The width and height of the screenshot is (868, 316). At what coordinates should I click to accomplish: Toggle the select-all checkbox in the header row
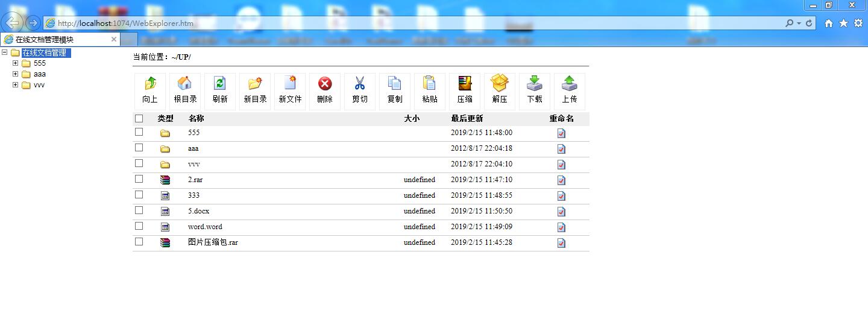[x=139, y=119]
